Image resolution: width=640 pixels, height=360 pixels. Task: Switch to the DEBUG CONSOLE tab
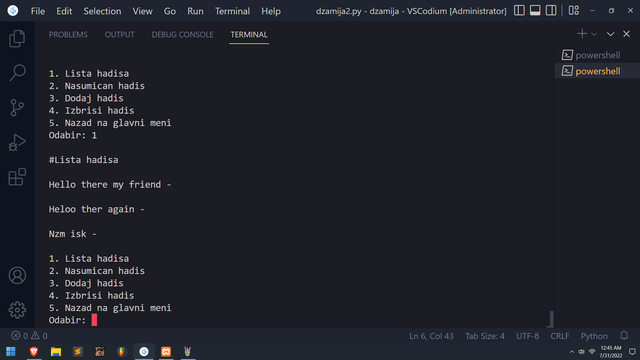click(182, 35)
